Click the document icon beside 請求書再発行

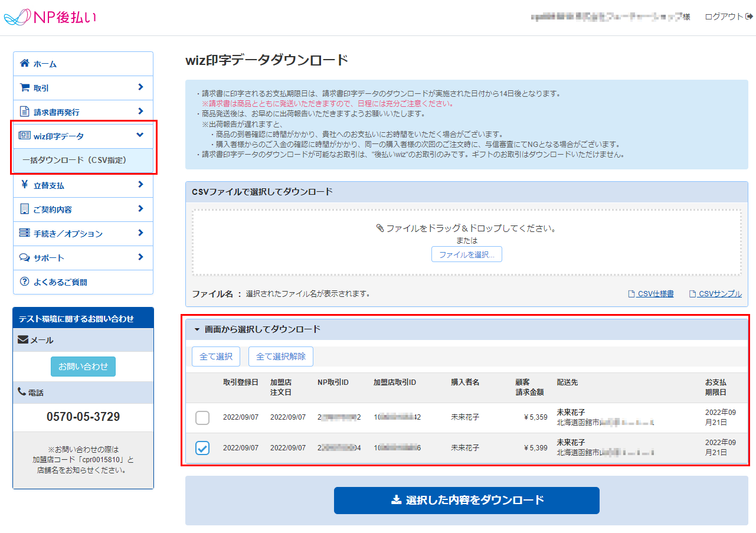(x=24, y=112)
